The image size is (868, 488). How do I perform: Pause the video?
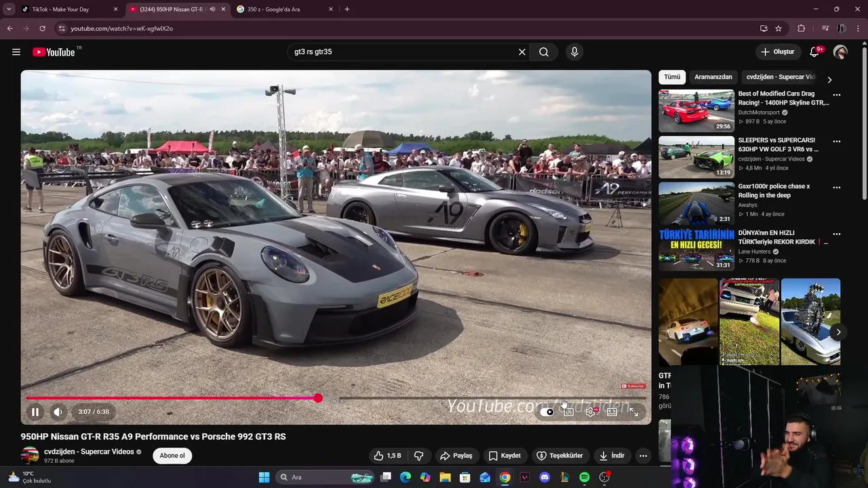(35, 411)
